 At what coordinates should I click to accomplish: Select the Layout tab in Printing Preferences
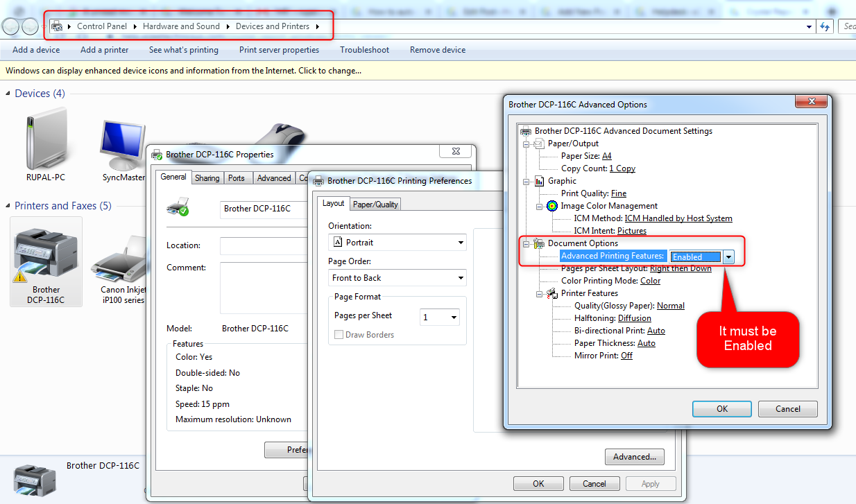334,203
